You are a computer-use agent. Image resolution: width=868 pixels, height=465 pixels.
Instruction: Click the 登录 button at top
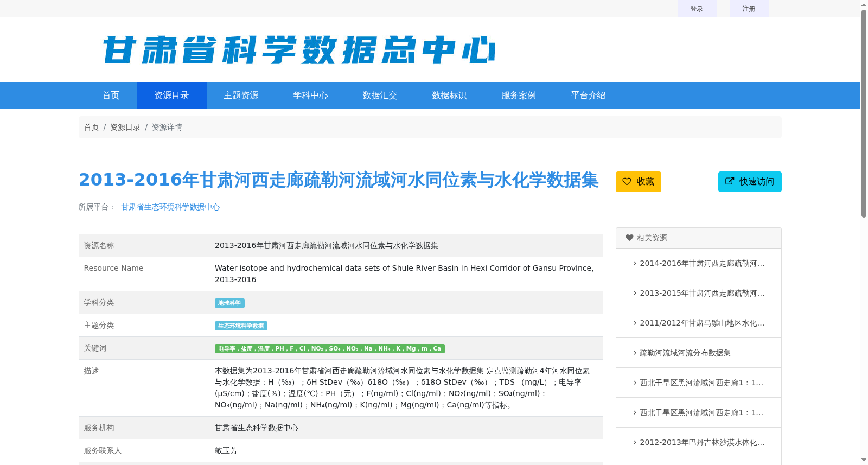(697, 9)
